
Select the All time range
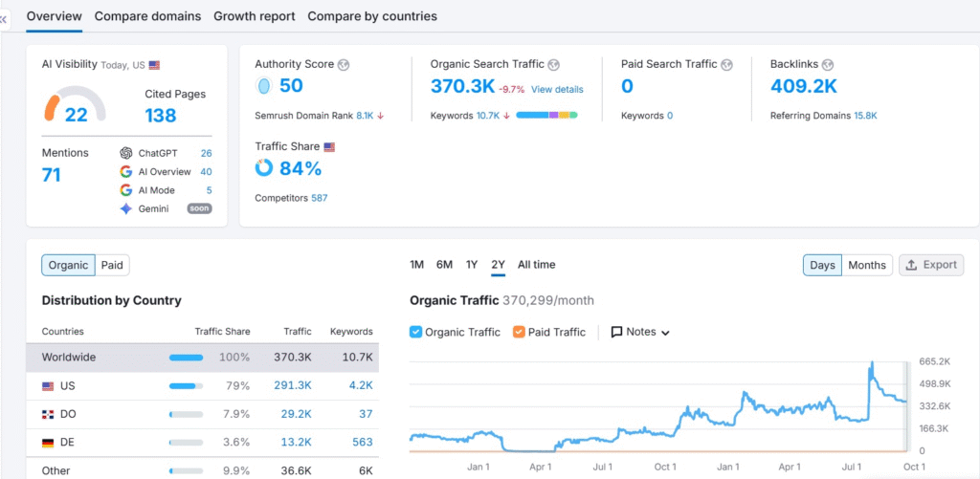coord(536,265)
